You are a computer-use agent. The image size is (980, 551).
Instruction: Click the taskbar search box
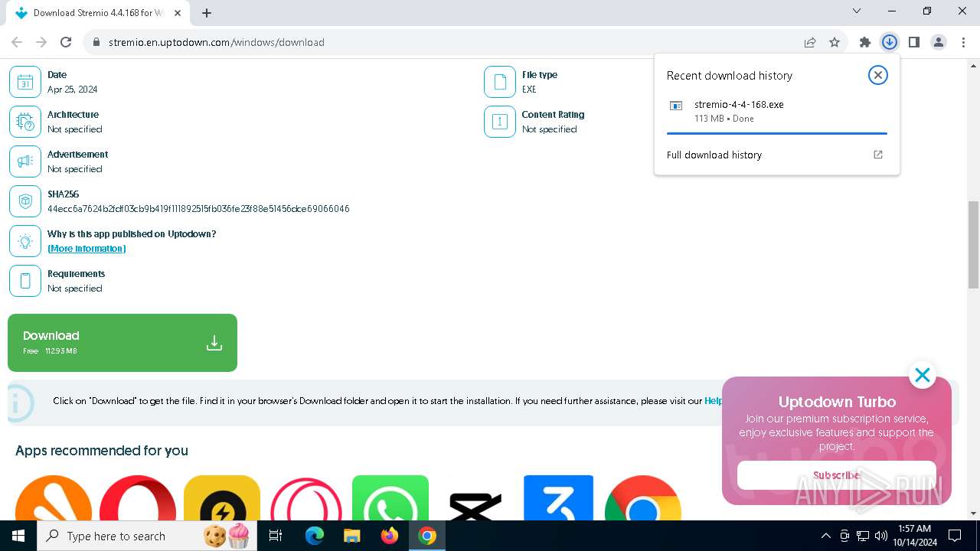(148, 536)
